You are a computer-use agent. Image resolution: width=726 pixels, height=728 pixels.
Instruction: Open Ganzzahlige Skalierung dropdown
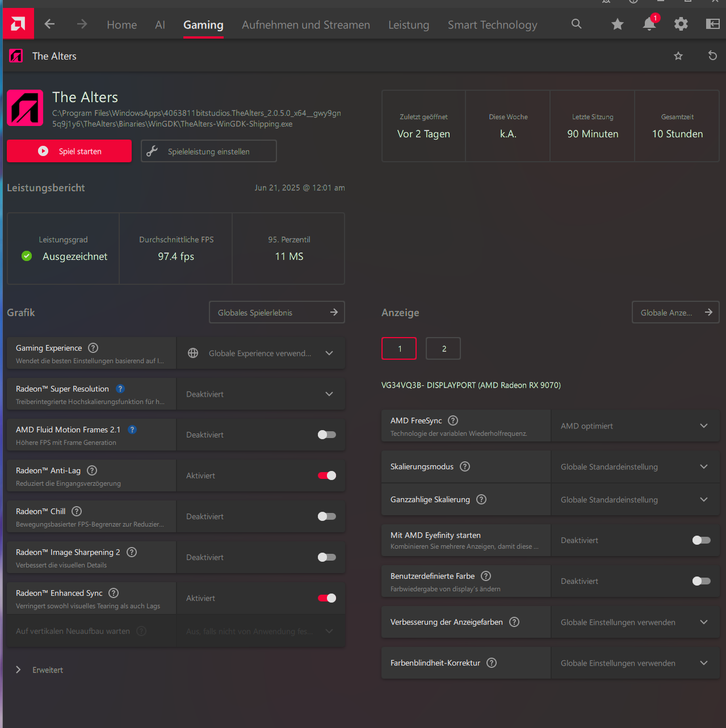click(636, 499)
